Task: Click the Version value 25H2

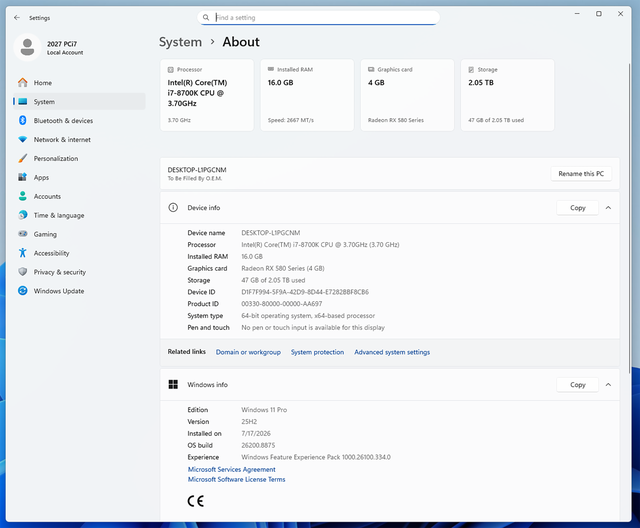Action: (x=249, y=422)
